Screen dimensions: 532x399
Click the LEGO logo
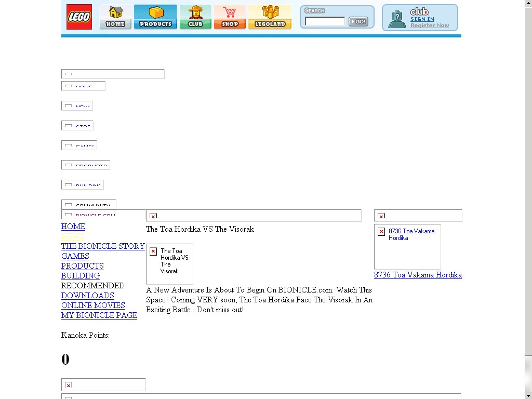(x=78, y=16)
